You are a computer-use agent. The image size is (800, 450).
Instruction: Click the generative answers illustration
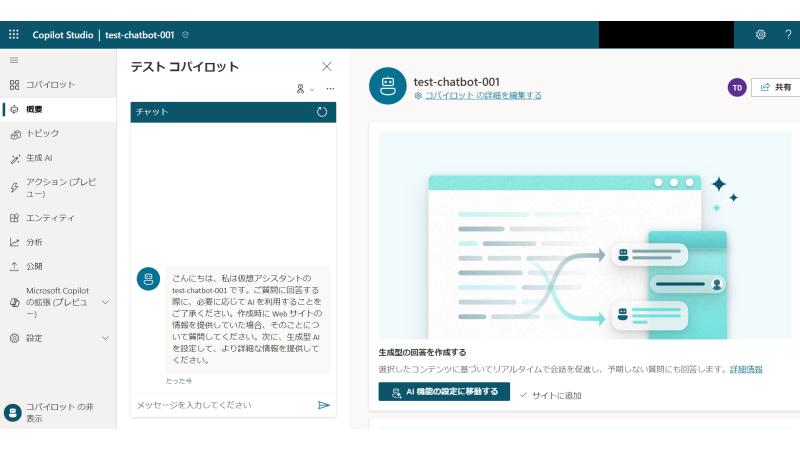point(585,235)
